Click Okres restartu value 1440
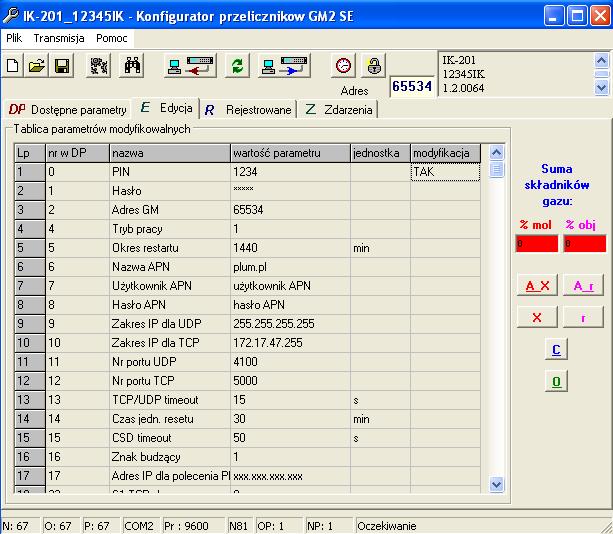The width and height of the screenshot is (613, 534). pyautogui.click(x=290, y=248)
